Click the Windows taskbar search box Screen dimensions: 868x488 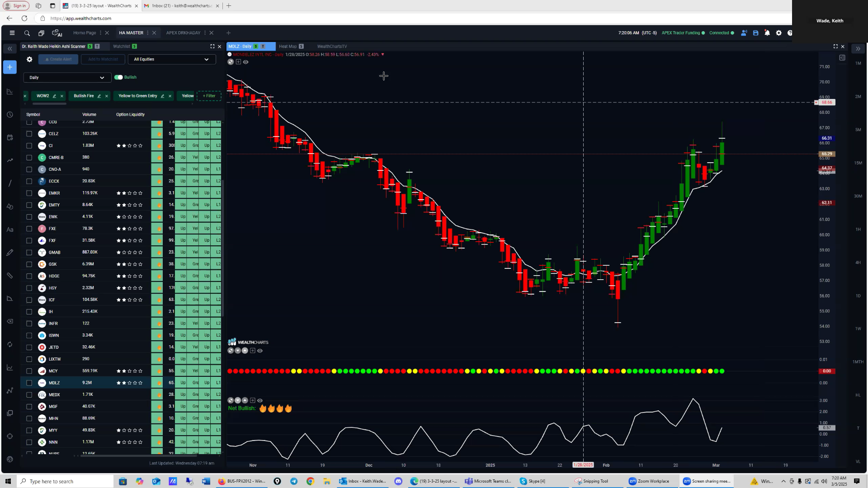[x=66, y=481]
